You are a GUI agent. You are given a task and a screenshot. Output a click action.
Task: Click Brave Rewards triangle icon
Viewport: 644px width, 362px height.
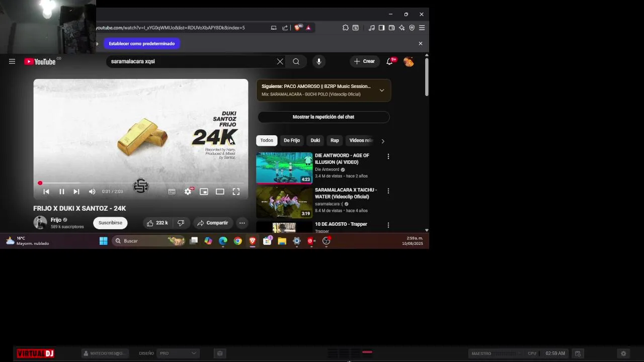308,28
